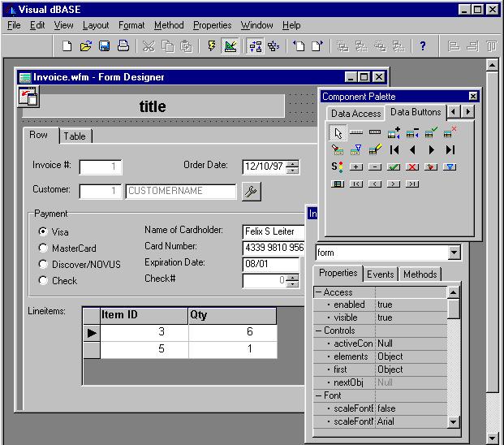Click the Save toolbar icon
This screenshot has height=445, width=504.
click(104, 46)
